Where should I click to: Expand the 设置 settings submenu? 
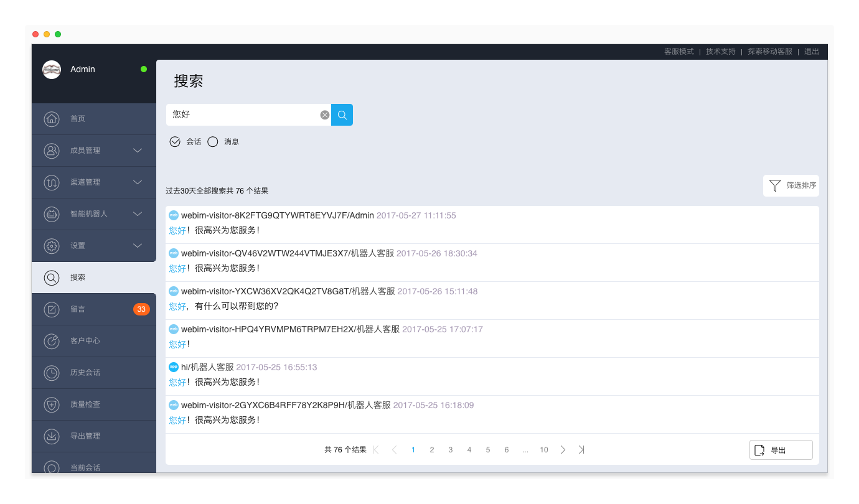(138, 246)
